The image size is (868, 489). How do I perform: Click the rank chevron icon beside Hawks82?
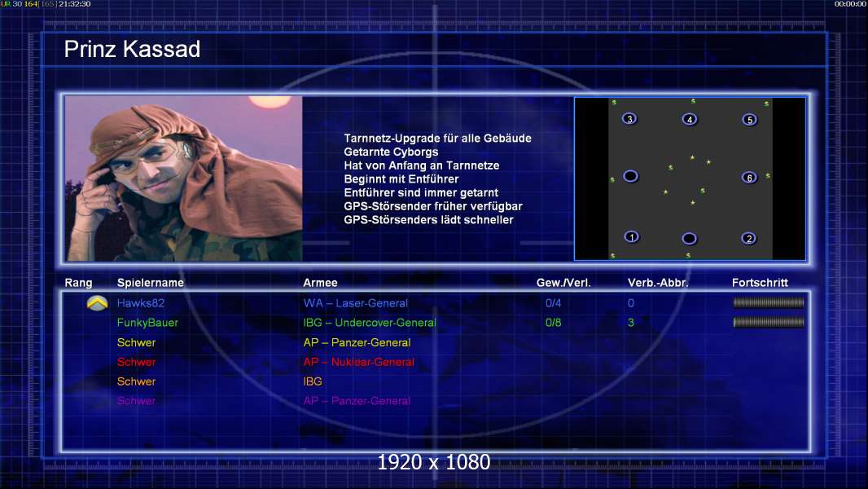tap(97, 303)
